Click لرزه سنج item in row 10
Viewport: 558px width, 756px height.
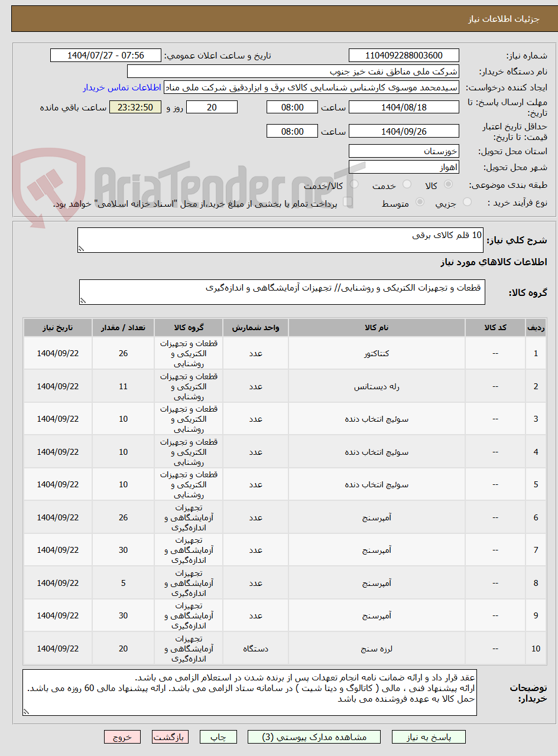pyautogui.click(x=377, y=649)
